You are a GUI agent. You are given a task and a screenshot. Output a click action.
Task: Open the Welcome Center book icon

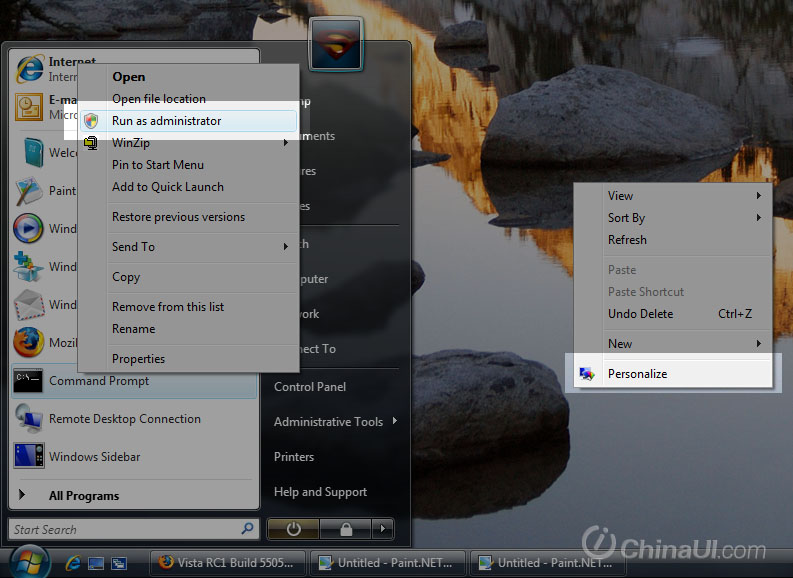[x=33, y=152]
